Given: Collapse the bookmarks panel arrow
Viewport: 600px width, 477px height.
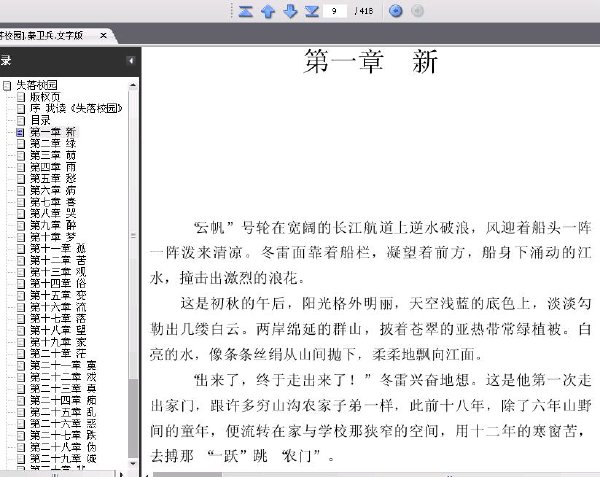Looking at the screenshot, I should pyautogui.click(x=130, y=60).
